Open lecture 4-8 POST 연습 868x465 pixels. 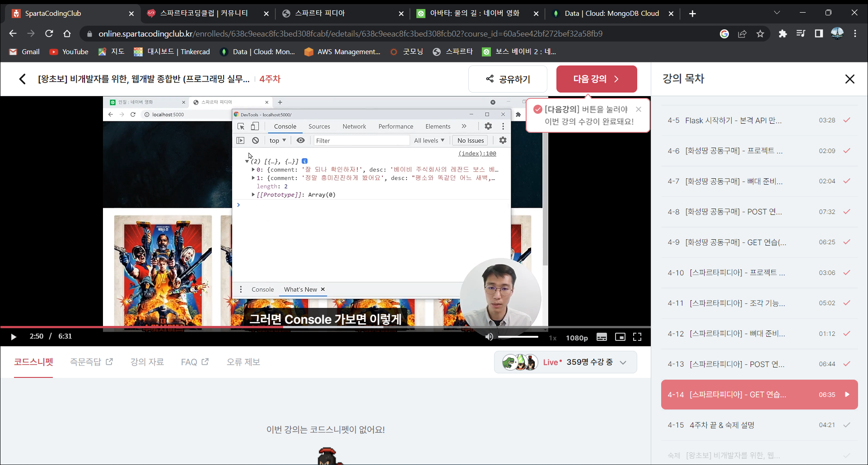tap(759, 212)
